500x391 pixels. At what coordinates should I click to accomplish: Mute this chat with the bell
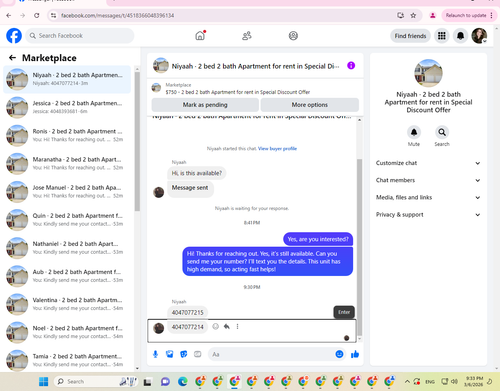pos(414,132)
